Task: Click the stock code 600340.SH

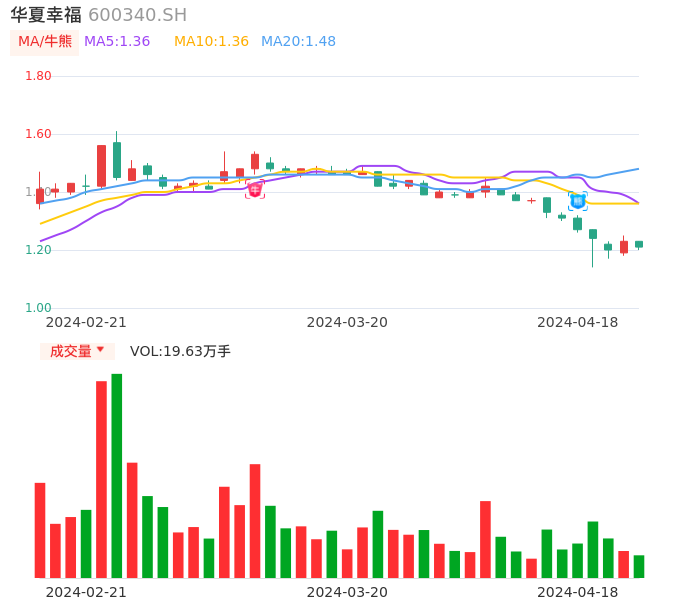Action: coord(137,15)
